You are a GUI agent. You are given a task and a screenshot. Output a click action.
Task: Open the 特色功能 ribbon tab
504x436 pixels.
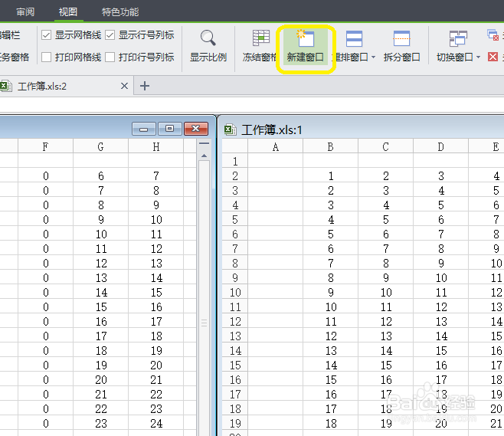120,12
